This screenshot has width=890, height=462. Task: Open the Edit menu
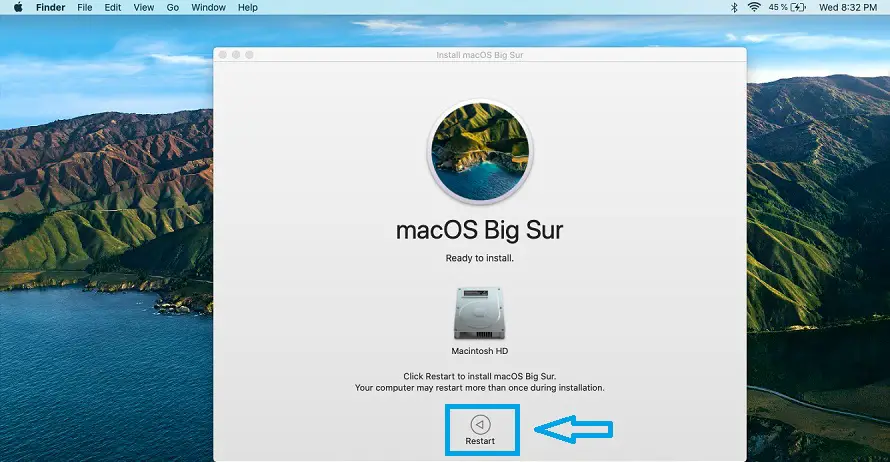[x=115, y=8]
